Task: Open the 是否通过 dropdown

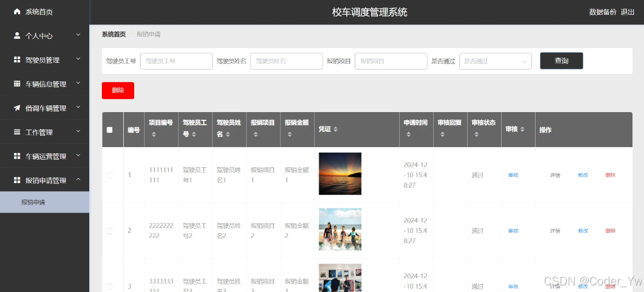Action: click(495, 61)
